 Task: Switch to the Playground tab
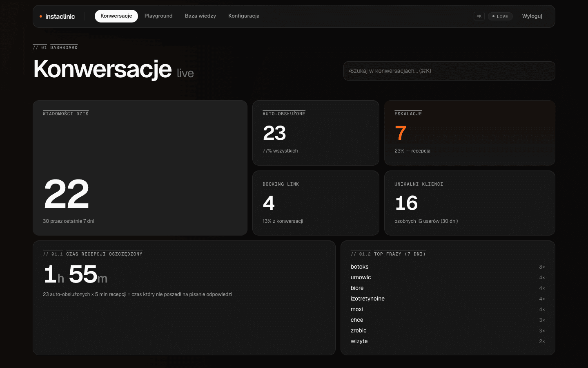(158, 16)
